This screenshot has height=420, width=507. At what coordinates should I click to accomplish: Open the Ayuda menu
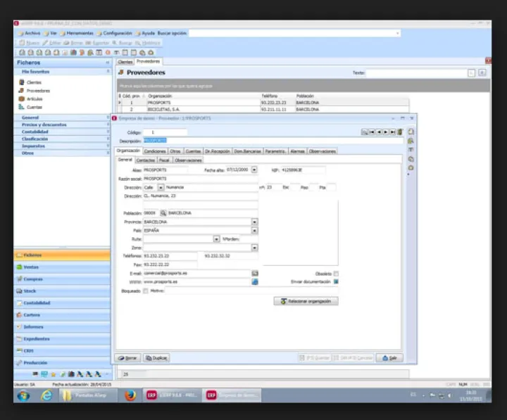[146, 33]
